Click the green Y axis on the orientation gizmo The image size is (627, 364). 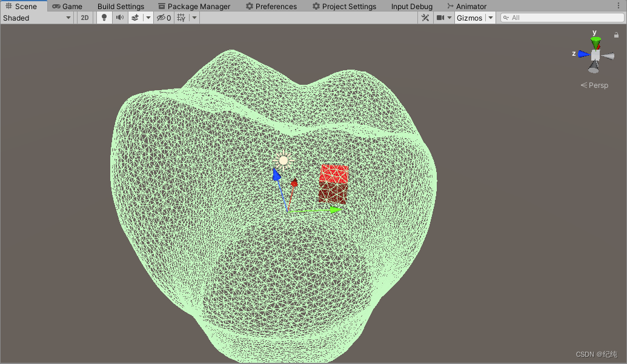(595, 40)
